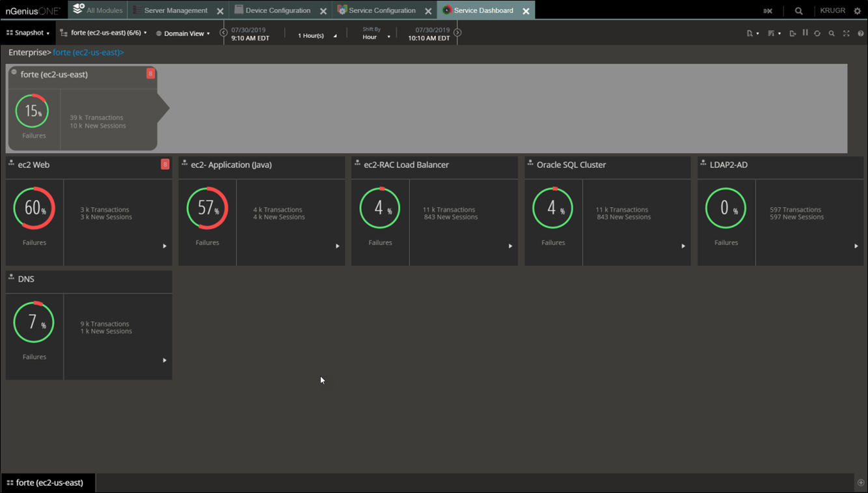868x493 pixels.
Task: Open the help panel
Action: (861, 33)
